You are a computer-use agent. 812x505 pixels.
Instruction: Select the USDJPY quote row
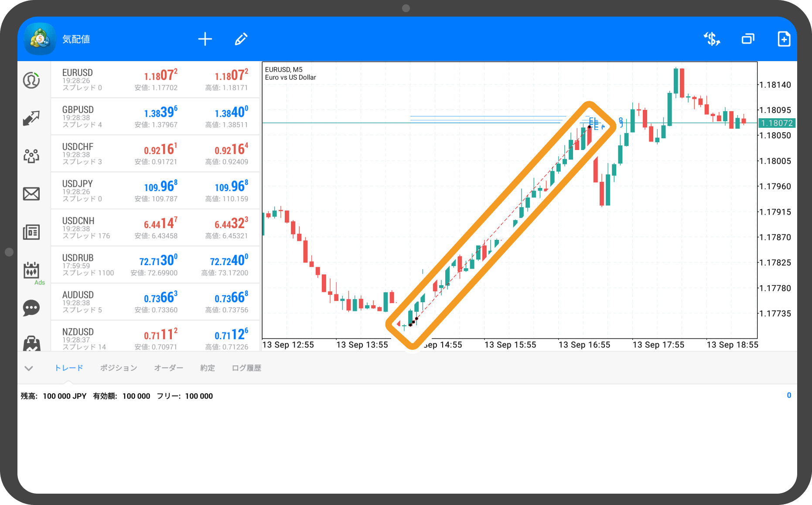click(x=155, y=191)
